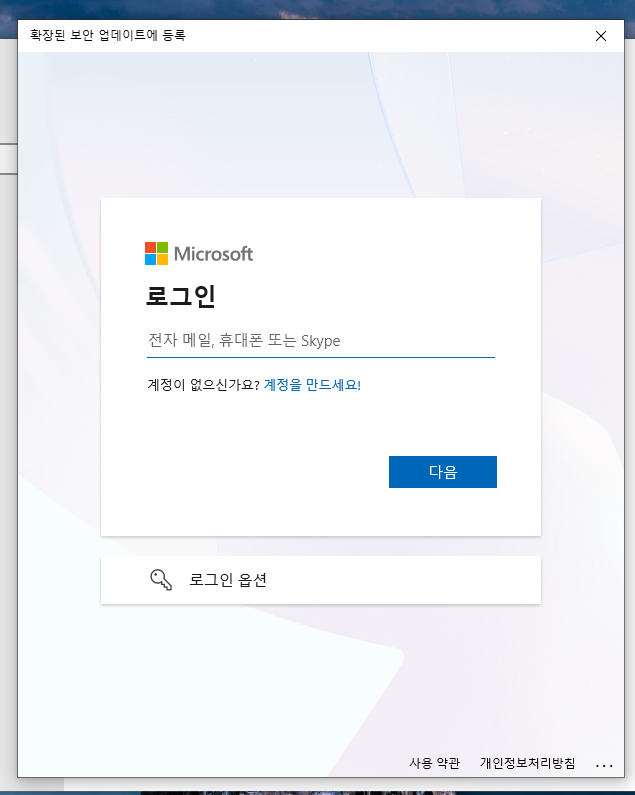
Task: Click the 로그인 heading
Action: click(181, 297)
